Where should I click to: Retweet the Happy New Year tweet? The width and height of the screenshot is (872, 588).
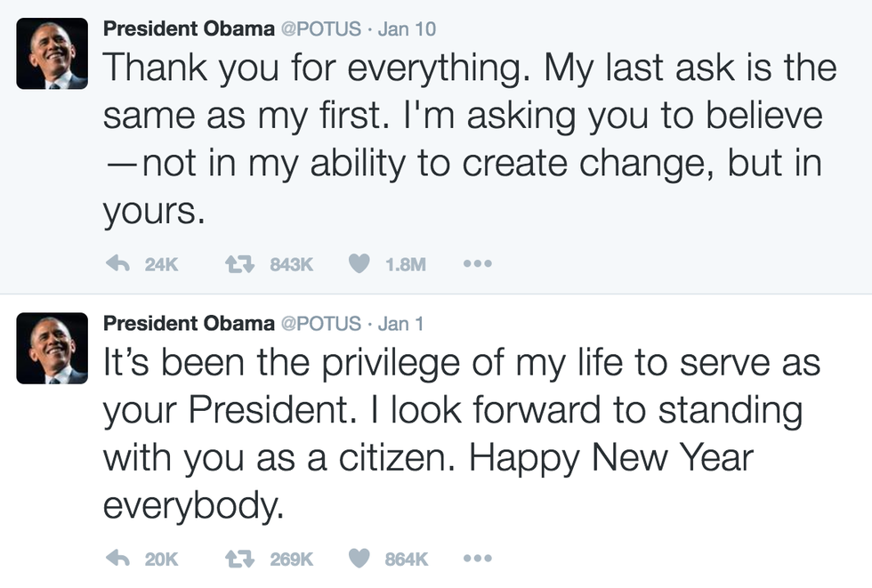click(x=238, y=559)
